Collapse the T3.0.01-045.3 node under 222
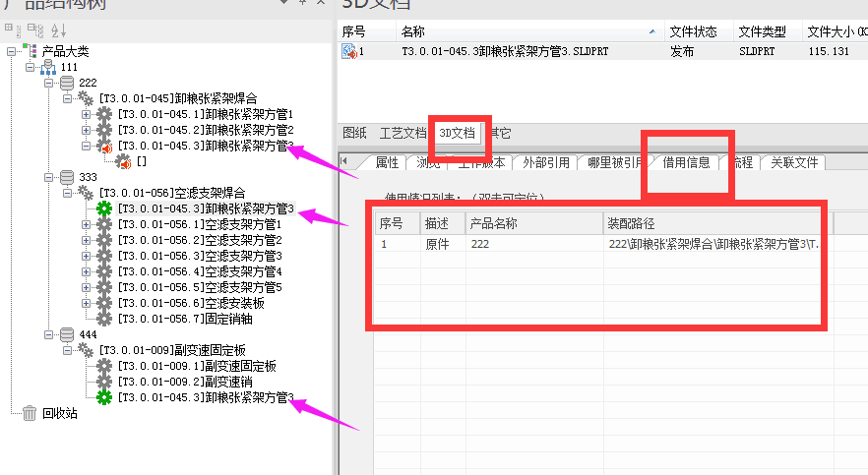 coord(86,146)
